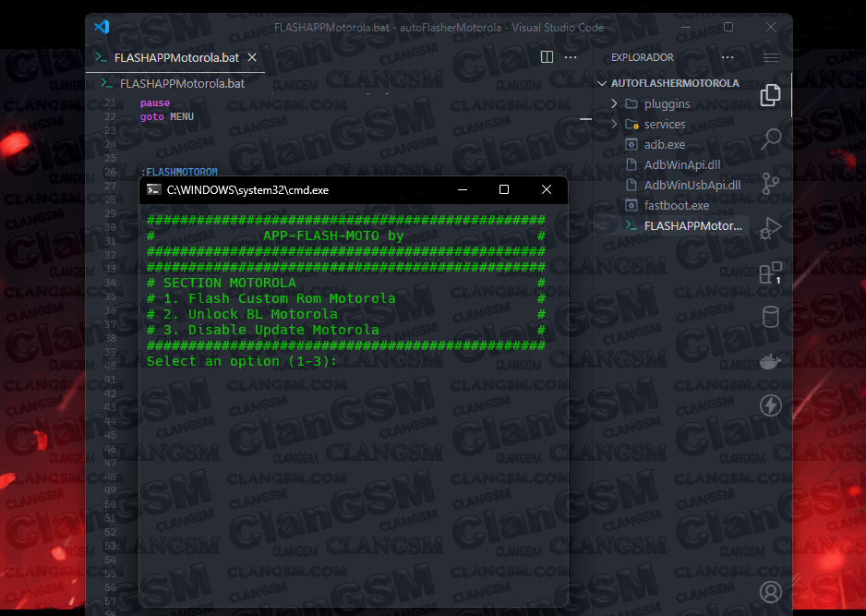Image resolution: width=866 pixels, height=616 pixels.
Task: Click '3. Disable Update Motorola' line
Action: pos(271,330)
